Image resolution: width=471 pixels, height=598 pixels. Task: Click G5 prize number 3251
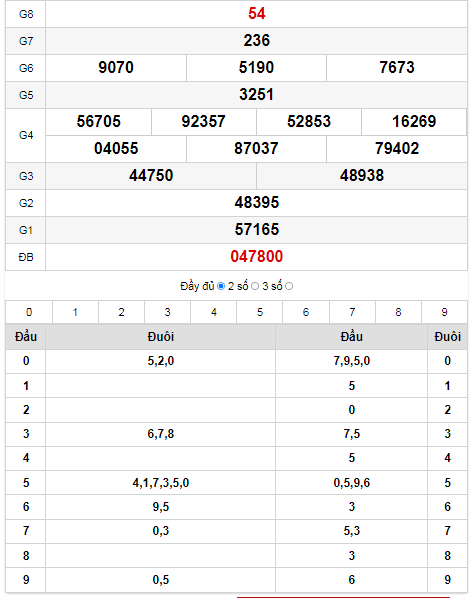(256, 95)
